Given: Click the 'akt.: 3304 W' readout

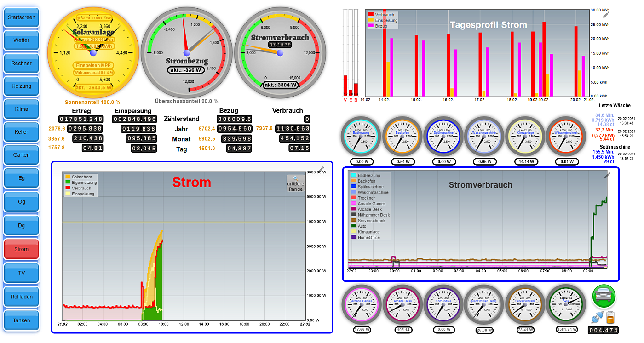Looking at the screenshot, I should (x=280, y=85).
